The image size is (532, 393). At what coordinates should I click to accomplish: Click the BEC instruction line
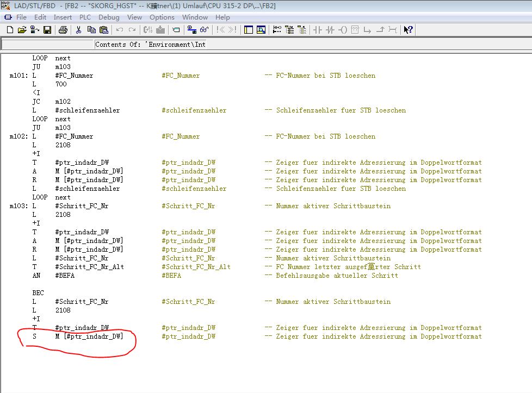pyautogui.click(x=38, y=293)
